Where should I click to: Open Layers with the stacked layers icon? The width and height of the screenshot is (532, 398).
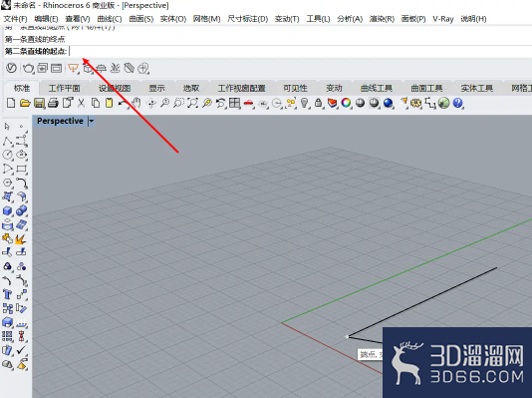click(332, 103)
